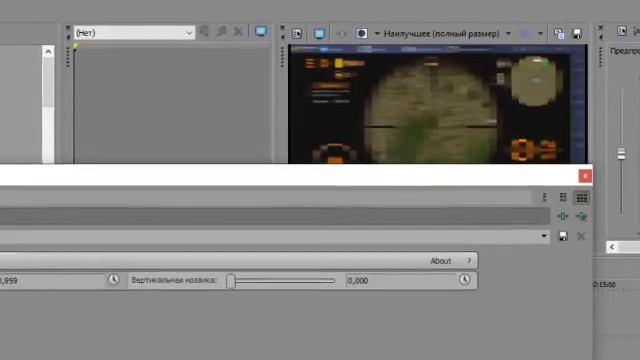Expand the split screen view arrow
Viewport: 640px width, 360px height.
377,33
